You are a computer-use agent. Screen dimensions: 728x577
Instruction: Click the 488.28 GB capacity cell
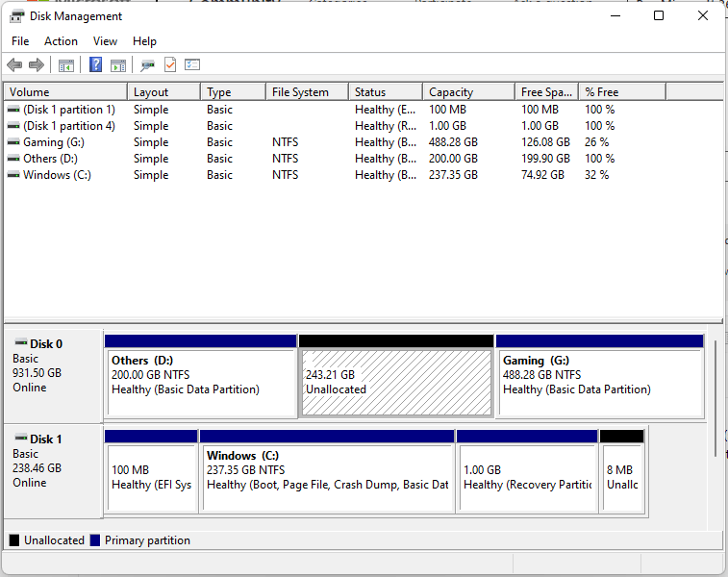click(453, 142)
